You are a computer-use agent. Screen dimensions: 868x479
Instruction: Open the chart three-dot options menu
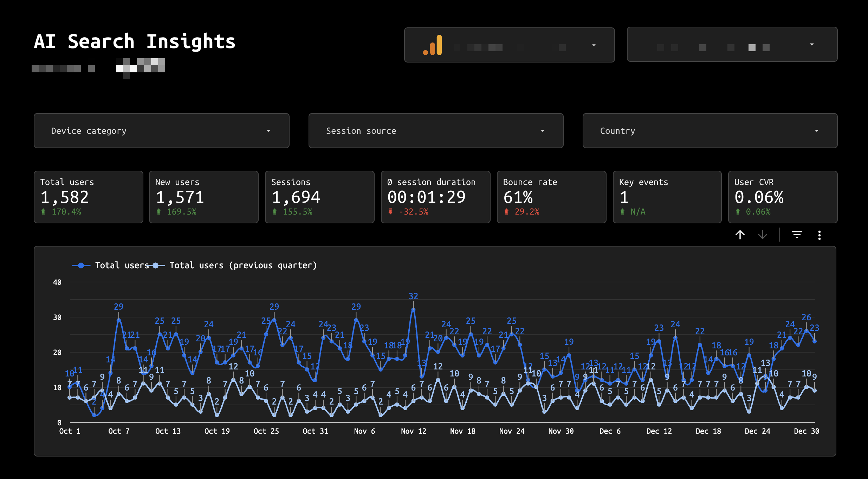pyautogui.click(x=819, y=235)
